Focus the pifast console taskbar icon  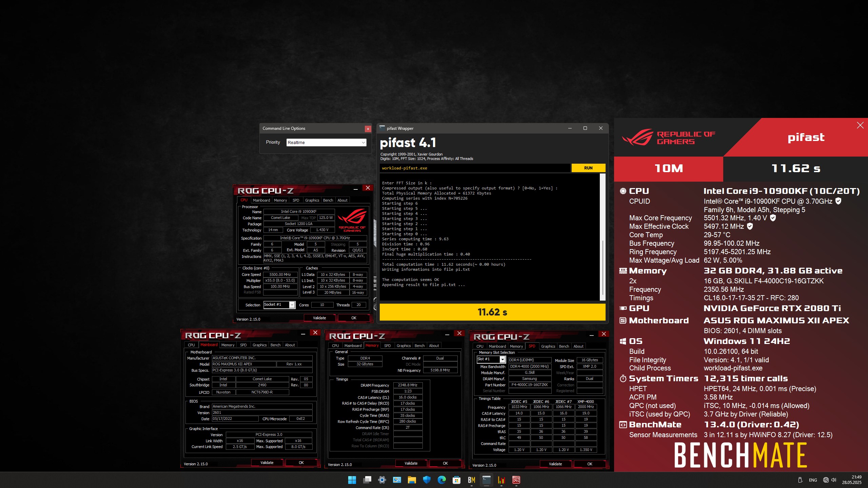click(487, 480)
